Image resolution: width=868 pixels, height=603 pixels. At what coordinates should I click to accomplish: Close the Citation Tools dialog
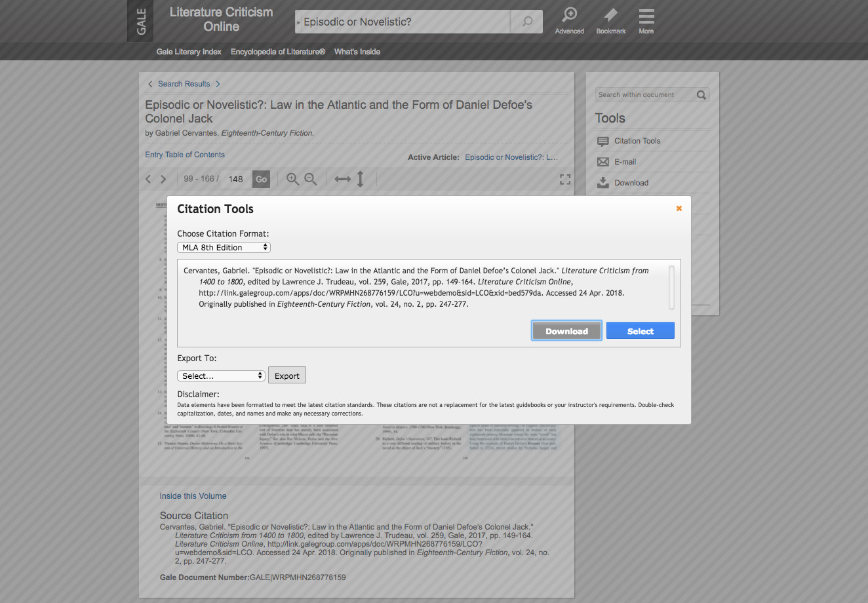pyautogui.click(x=679, y=208)
